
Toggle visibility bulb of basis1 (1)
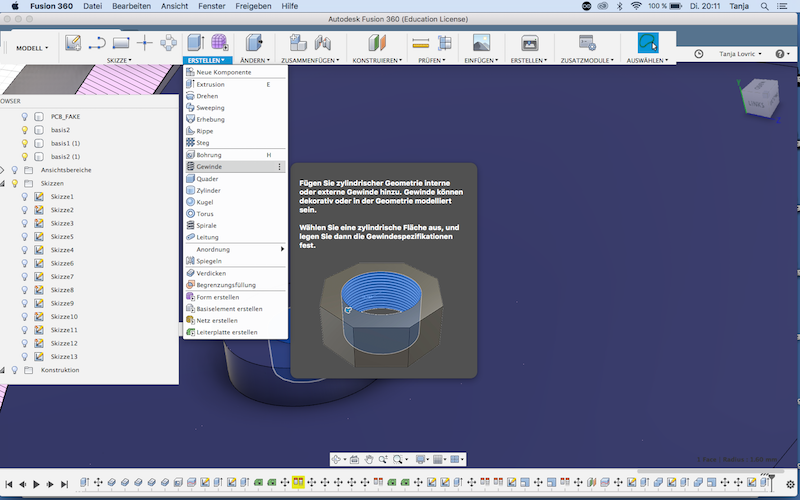(24, 143)
